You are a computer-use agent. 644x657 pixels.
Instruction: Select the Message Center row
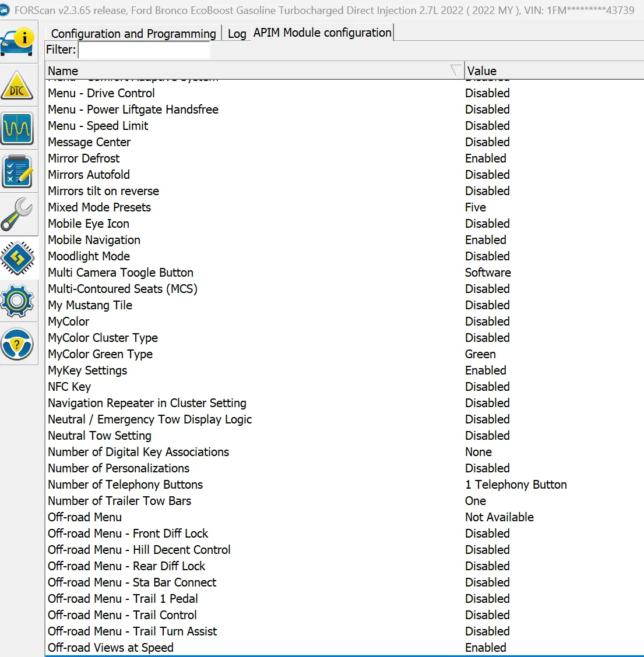pyautogui.click(x=344, y=142)
